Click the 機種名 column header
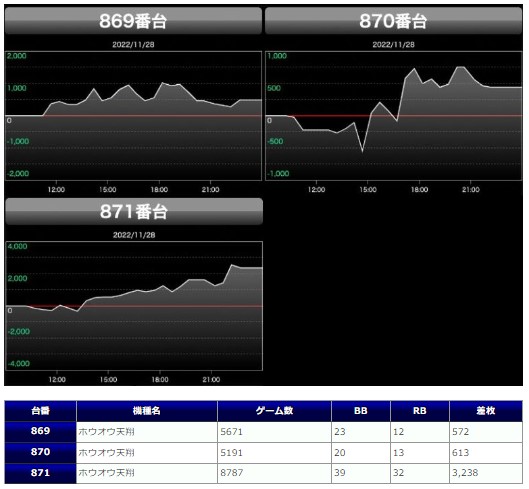 147,411
